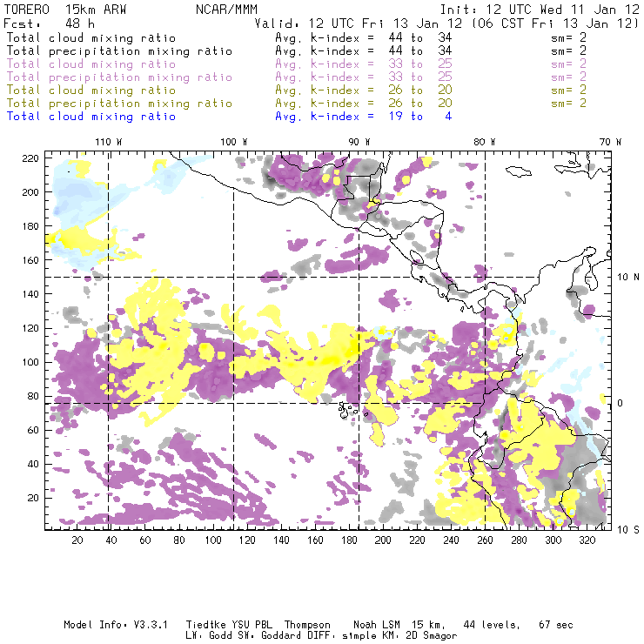Click the "Init: 12 UTC Wed 11 Jan 12" text
The image size is (644, 644).
[x=540, y=10]
